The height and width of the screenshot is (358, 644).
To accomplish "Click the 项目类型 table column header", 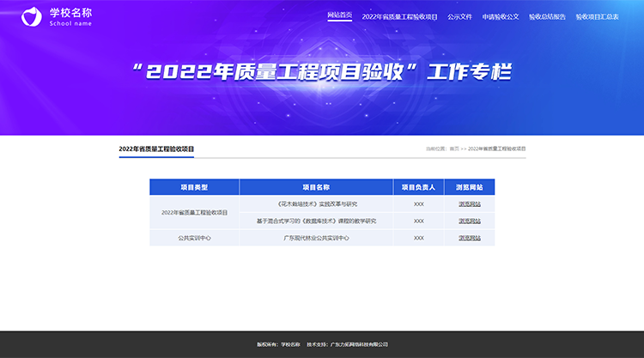I will point(194,187).
